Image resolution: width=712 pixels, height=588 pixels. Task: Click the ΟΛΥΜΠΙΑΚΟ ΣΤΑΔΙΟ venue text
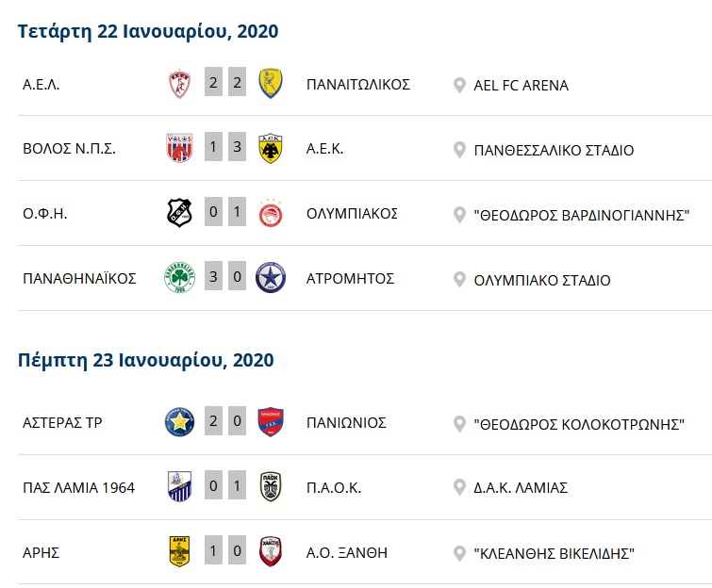pos(542,280)
